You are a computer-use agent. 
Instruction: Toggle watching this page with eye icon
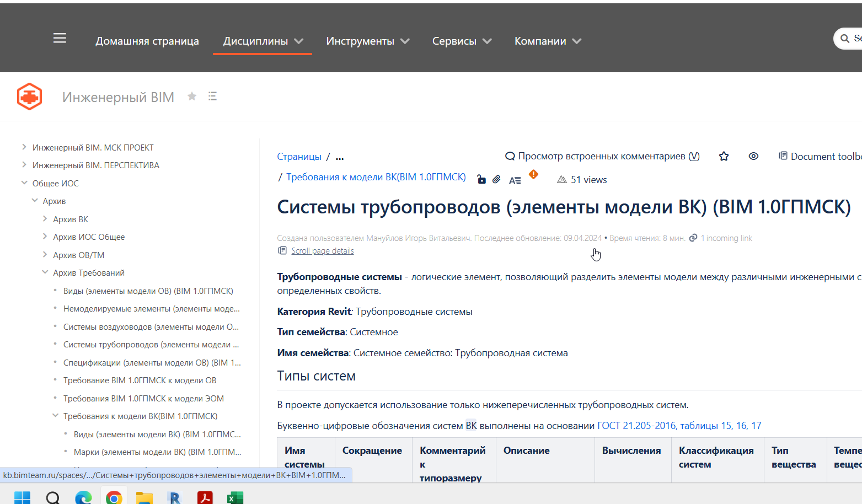click(x=753, y=156)
